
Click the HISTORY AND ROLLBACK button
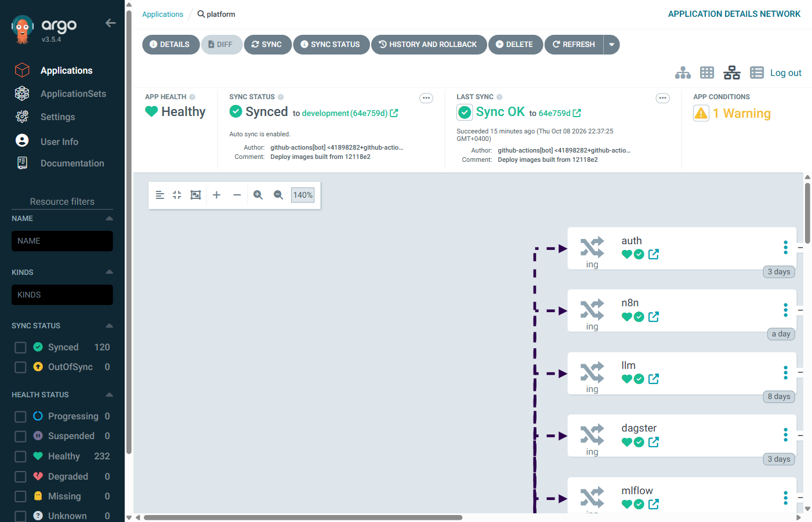[429, 45]
